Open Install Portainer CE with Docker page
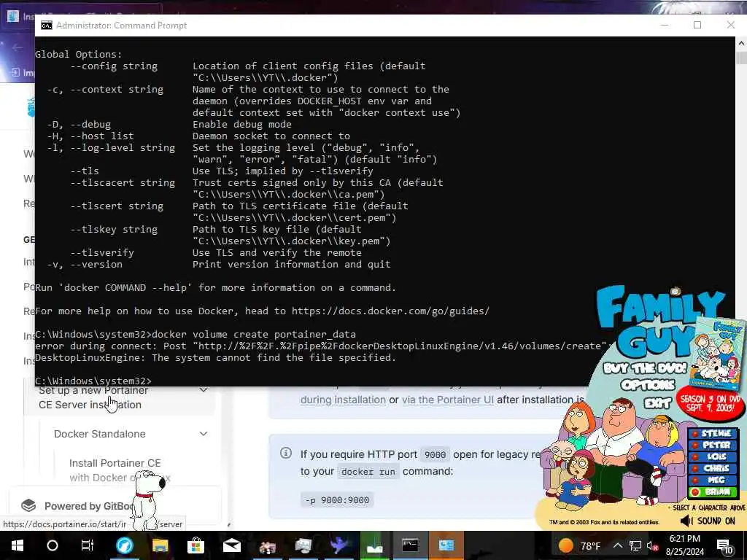This screenshot has height=560, width=747. click(115, 470)
